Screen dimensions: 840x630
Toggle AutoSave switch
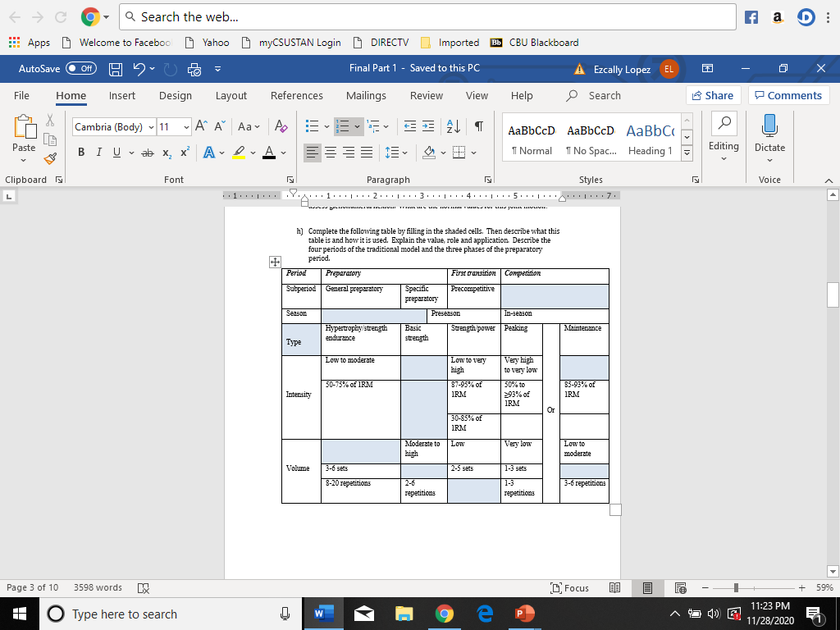click(x=81, y=69)
